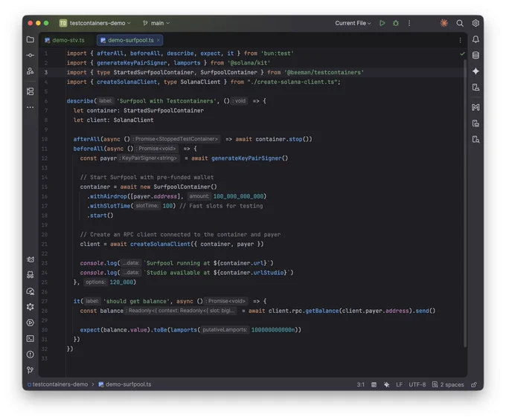Screen dimensions: 506x420
Task: Show more tool windows ellipsis in left sidebar
Action: (31, 107)
